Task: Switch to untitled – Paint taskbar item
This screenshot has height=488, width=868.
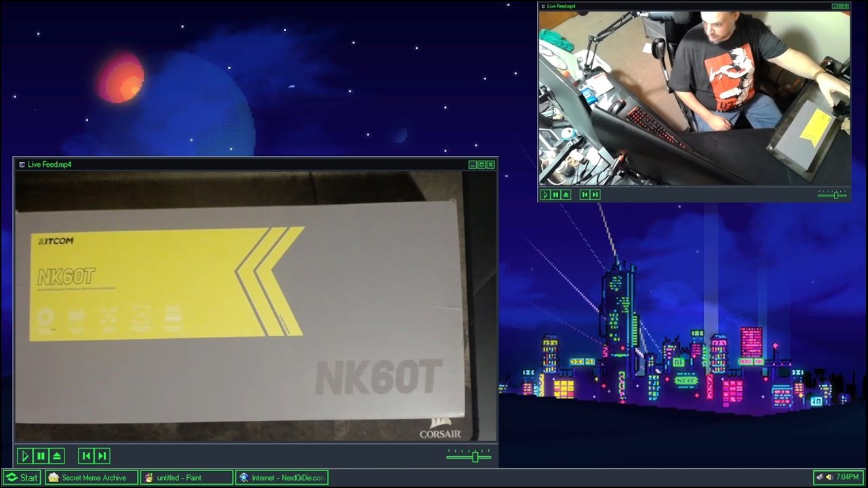Action: (186, 478)
